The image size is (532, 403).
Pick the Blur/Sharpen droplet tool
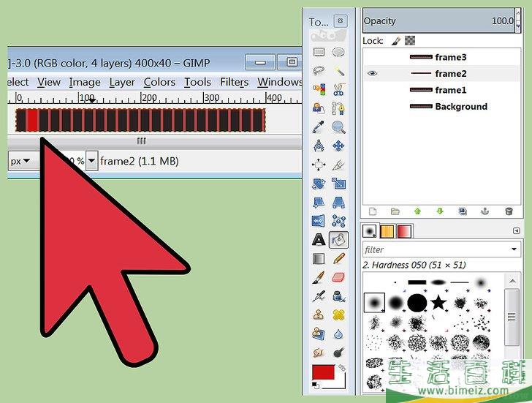tap(338, 334)
